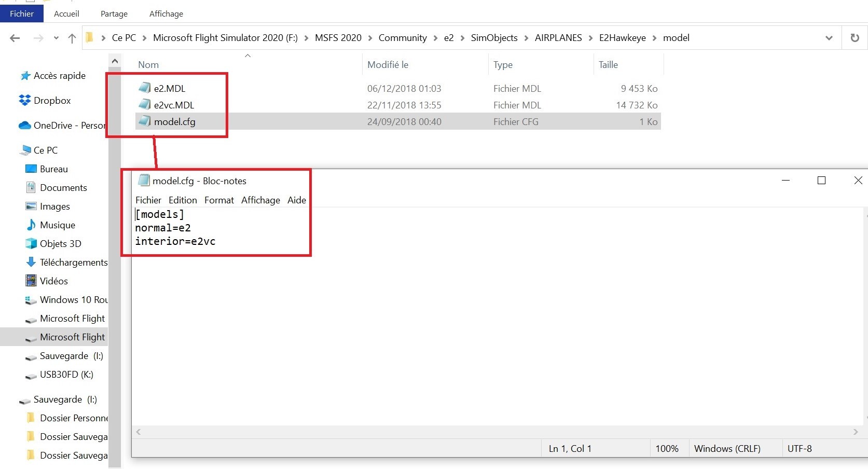The width and height of the screenshot is (868, 469).
Task: Go forward with the Explorer forward arrow
Action: coord(38,38)
